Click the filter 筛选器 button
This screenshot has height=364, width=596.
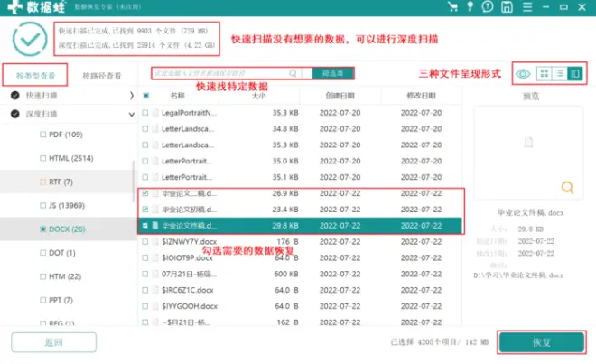[333, 73]
